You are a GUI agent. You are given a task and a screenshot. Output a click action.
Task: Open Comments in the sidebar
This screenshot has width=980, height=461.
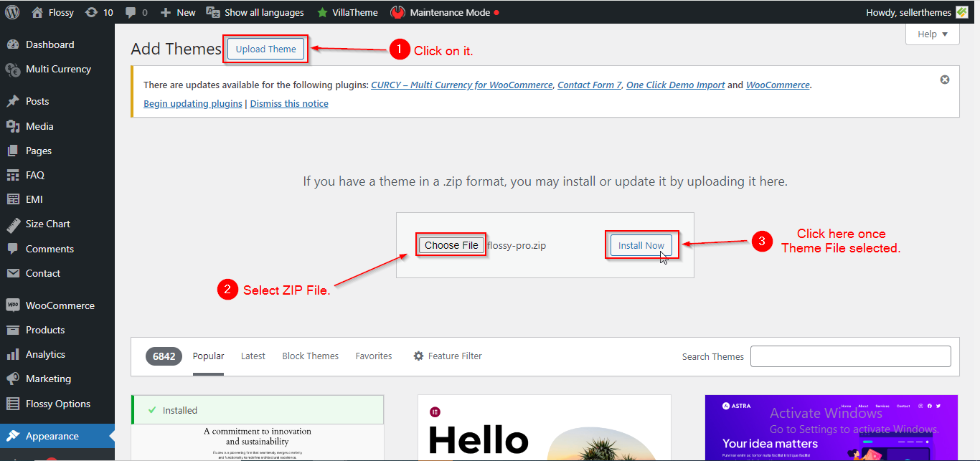point(57,249)
